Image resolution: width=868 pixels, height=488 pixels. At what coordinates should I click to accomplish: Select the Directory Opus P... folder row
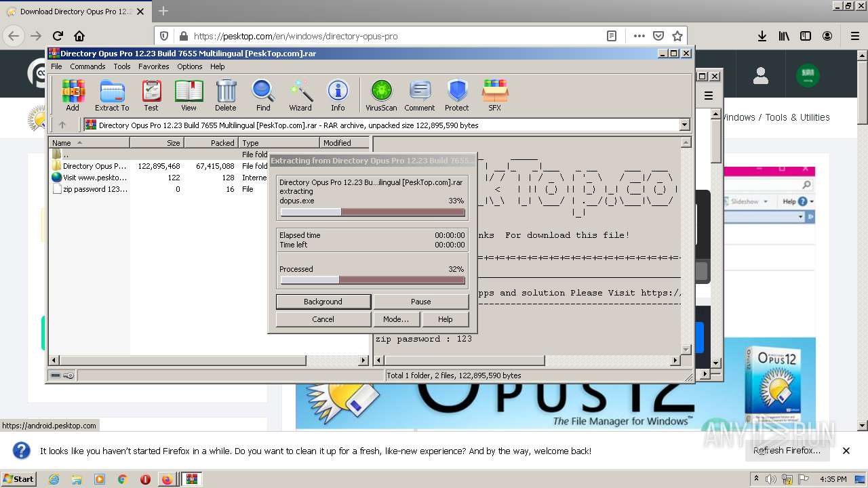pyautogui.click(x=209, y=166)
